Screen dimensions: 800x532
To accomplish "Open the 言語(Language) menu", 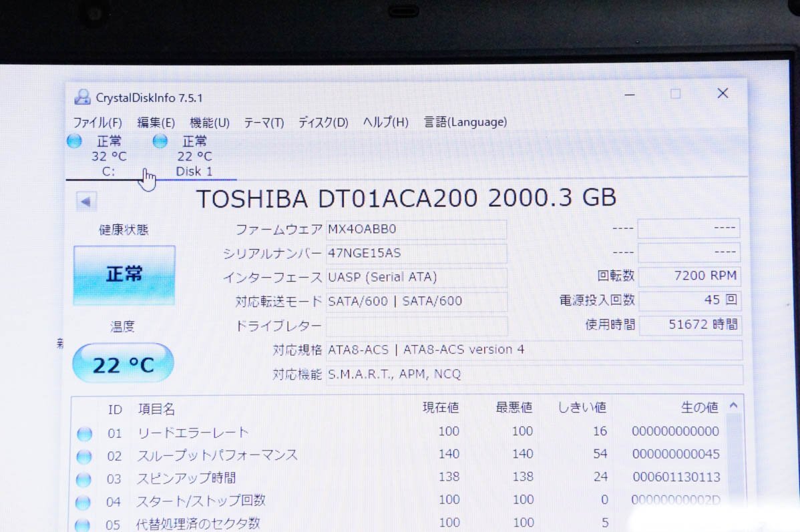I will point(465,122).
